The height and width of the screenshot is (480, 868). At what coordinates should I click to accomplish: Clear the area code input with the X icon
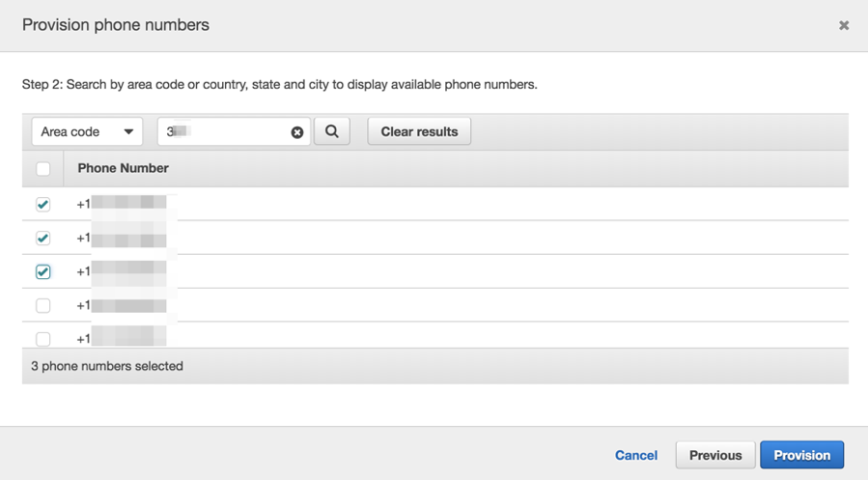click(297, 132)
